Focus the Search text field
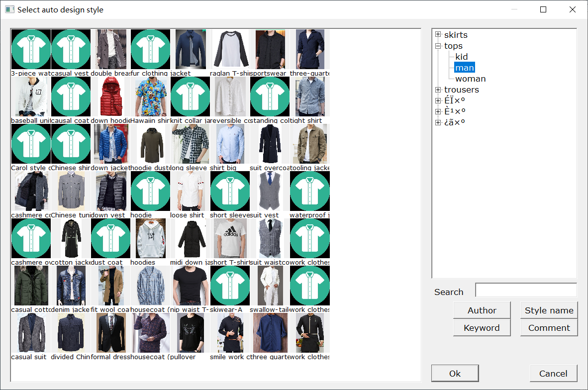Screen dimensions: 588x390 [x=526, y=290]
